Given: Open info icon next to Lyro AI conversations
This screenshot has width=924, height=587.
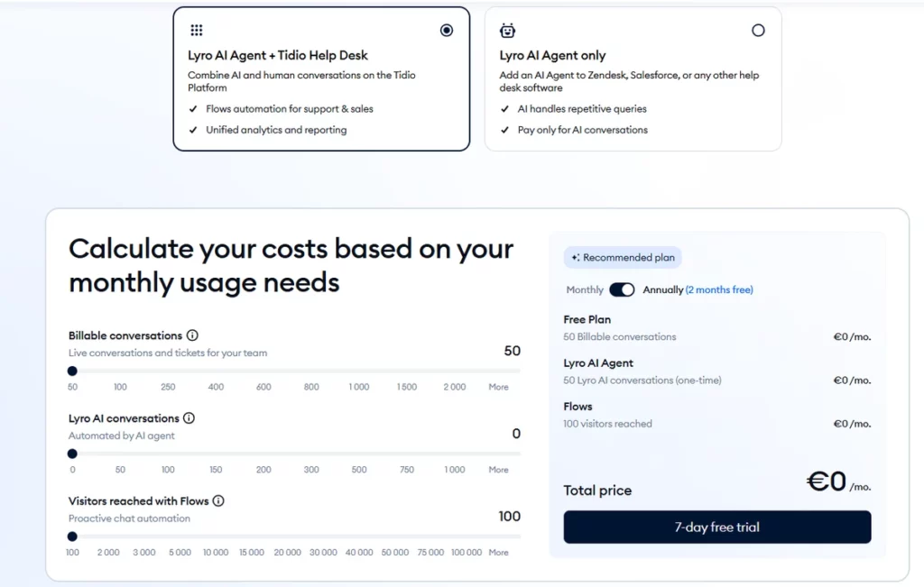Looking at the screenshot, I should click(189, 418).
